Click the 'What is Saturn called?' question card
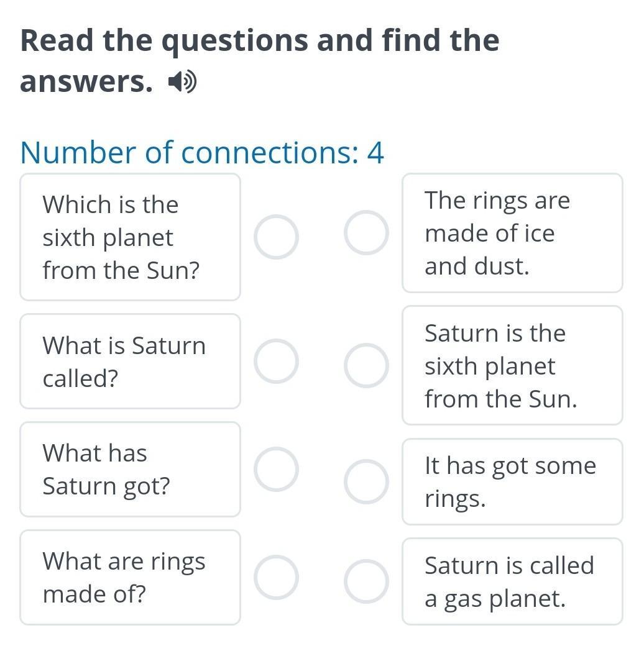Screen dimensions: 644x651 (130, 361)
